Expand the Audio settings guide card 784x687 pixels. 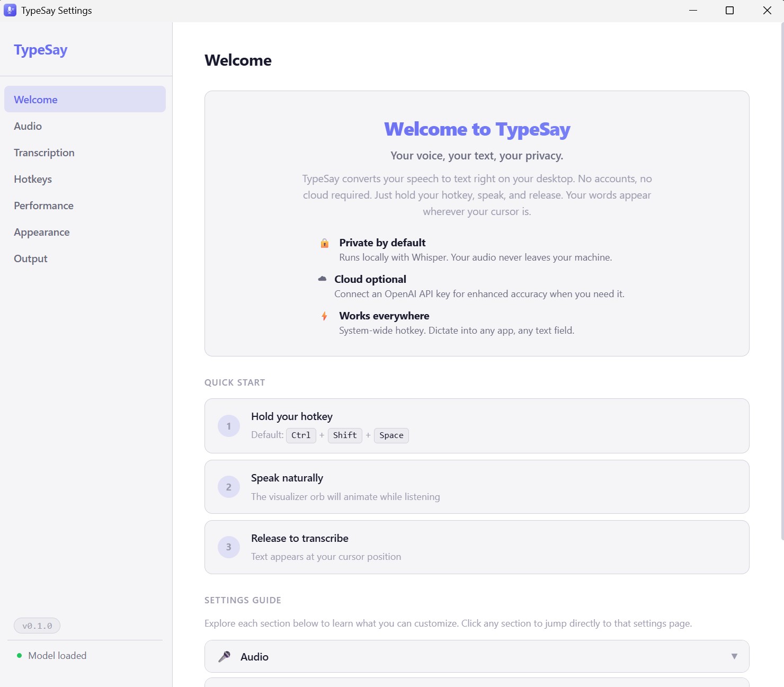pyautogui.click(x=477, y=656)
